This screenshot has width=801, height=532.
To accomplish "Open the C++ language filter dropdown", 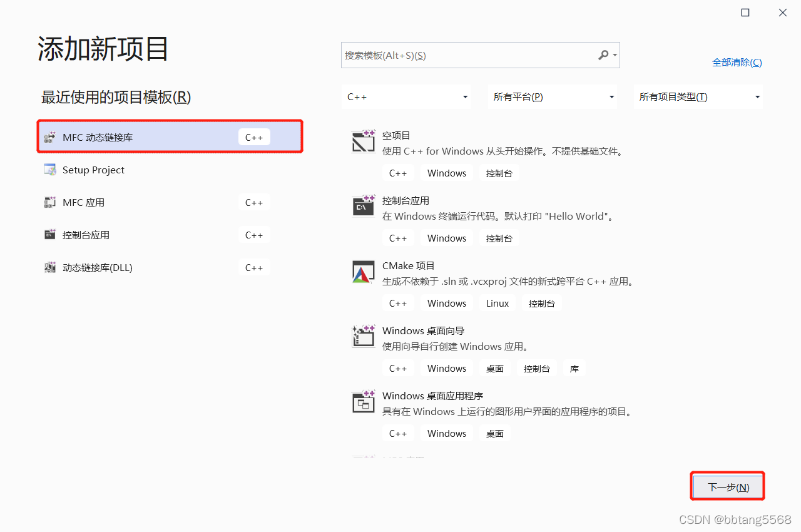I will (x=407, y=97).
